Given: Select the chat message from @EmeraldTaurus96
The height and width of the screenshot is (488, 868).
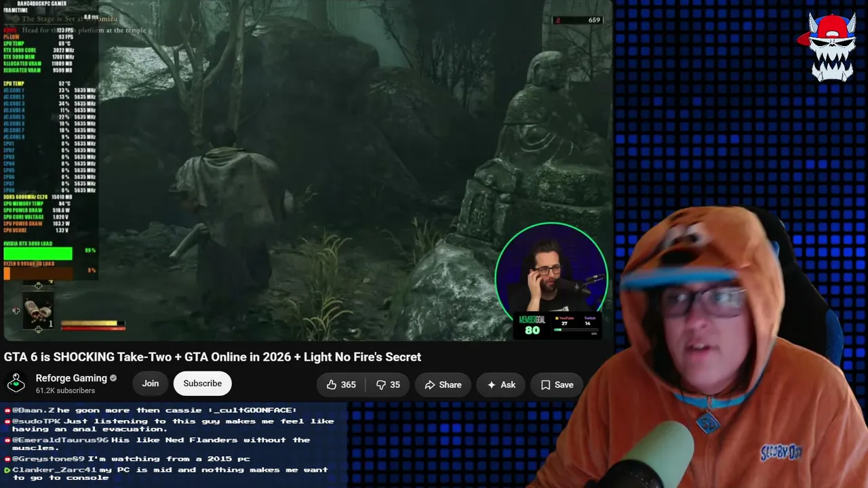Looking at the screenshot, I should (157, 444).
